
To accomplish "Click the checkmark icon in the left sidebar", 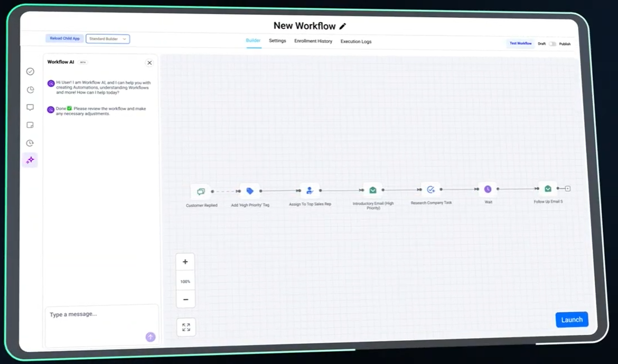I will (30, 71).
